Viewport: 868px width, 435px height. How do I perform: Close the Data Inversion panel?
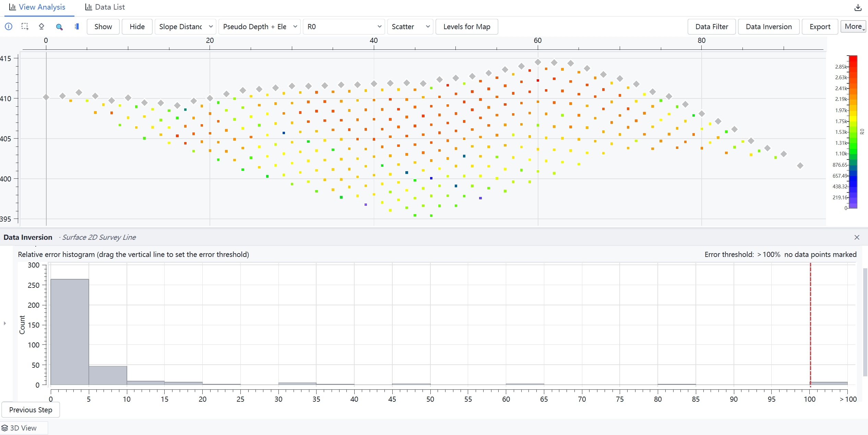857,237
